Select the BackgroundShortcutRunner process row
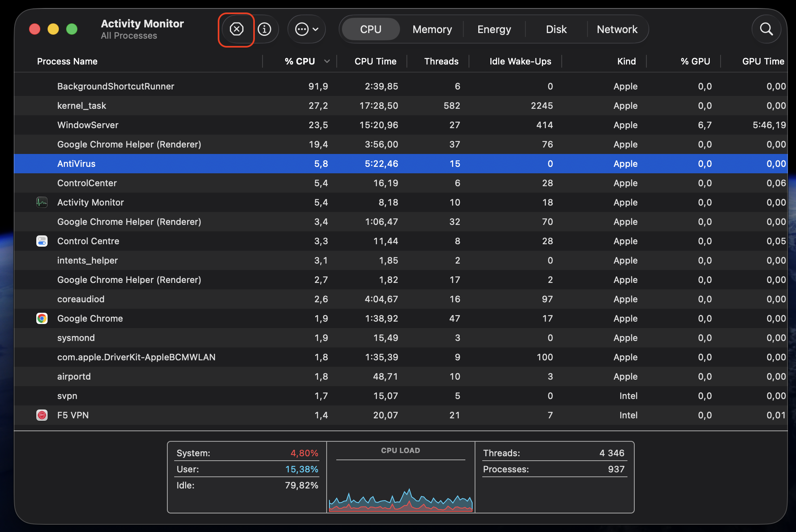 coord(401,86)
